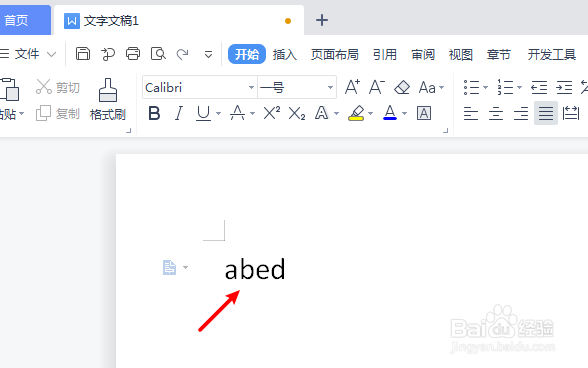Open text effects dropdown arrow
The width and height of the screenshot is (588, 368).
(336, 113)
